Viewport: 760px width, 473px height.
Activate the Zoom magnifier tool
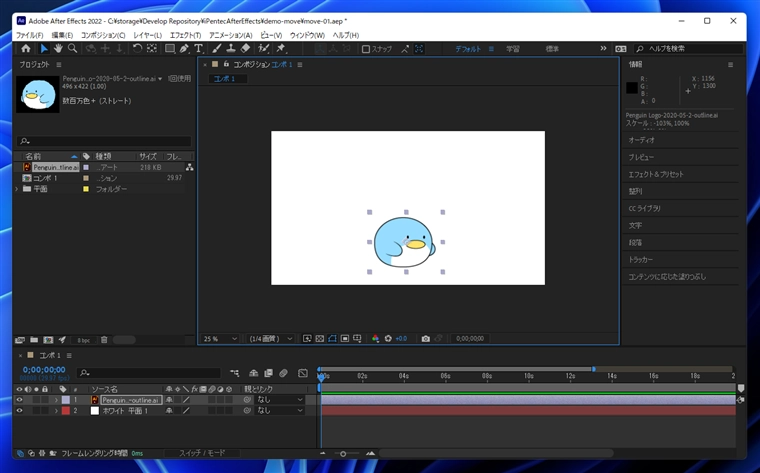pos(72,48)
